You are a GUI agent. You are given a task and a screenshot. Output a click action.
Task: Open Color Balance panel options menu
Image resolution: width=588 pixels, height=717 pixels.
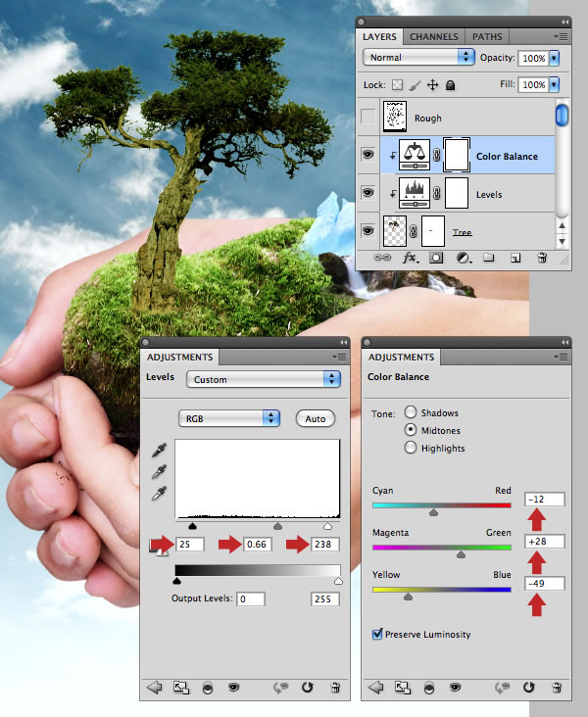pyautogui.click(x=561, y=357)
